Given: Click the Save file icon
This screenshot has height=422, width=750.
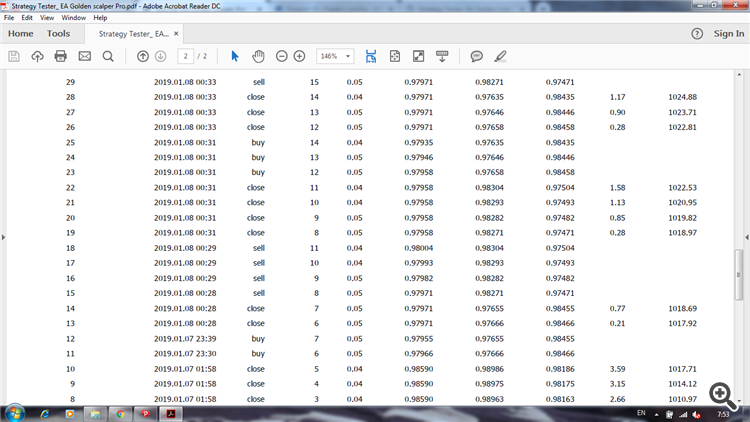Looking at the screenshot, I should (14, 56).
